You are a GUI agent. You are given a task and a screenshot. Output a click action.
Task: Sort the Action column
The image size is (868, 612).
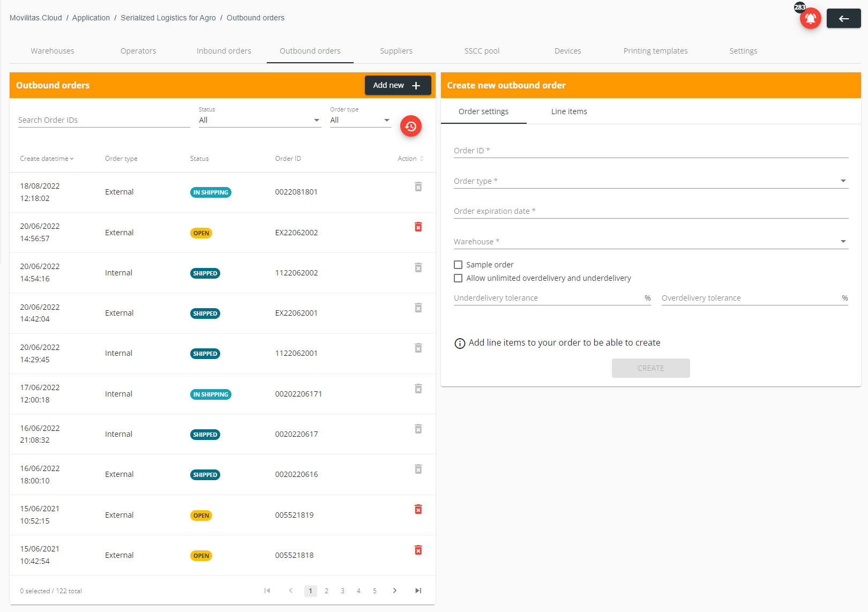pos(410,159)
